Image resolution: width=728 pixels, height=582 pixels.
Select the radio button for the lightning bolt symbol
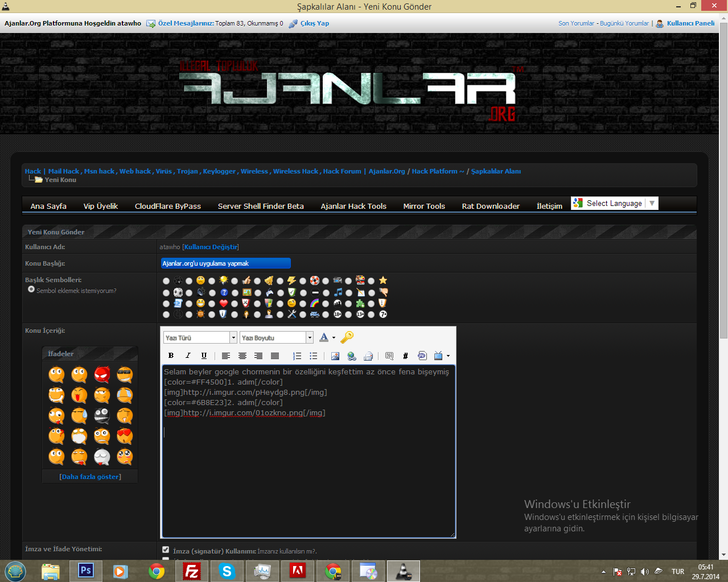coord(280,280)
